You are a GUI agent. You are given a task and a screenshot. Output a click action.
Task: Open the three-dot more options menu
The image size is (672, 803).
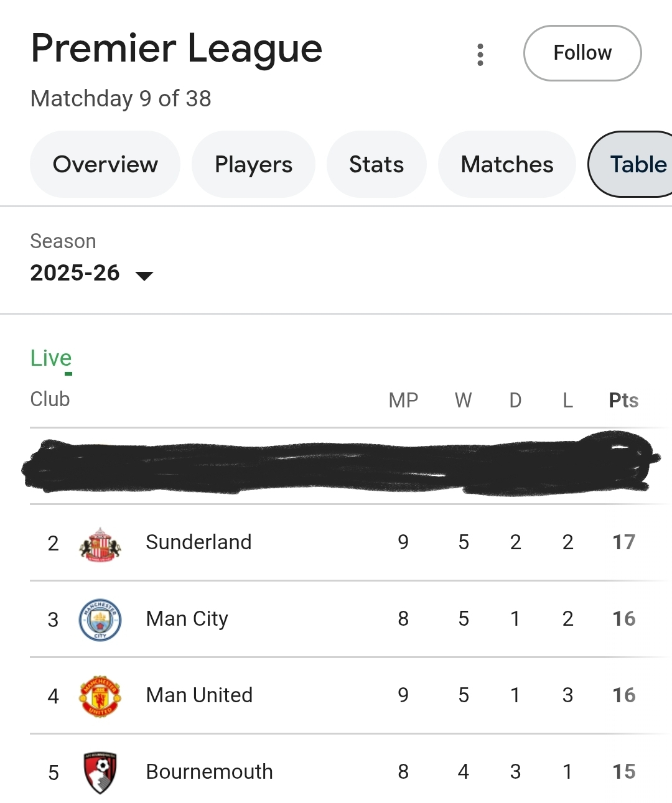tap(480, 55)
